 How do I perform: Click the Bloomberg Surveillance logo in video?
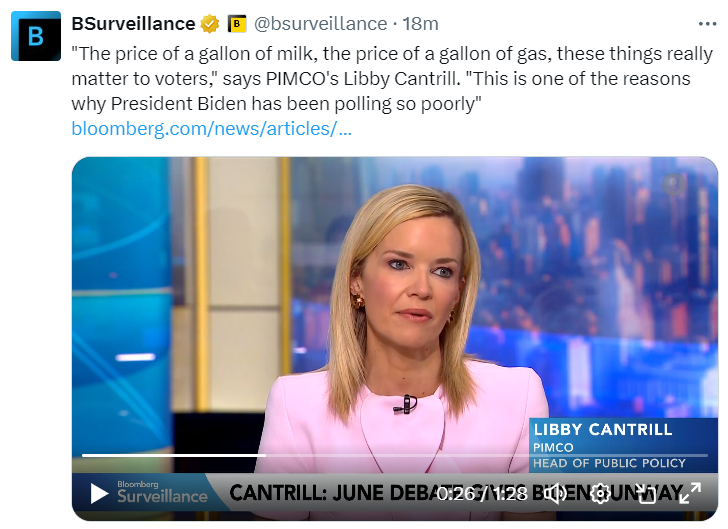point(162,492)
